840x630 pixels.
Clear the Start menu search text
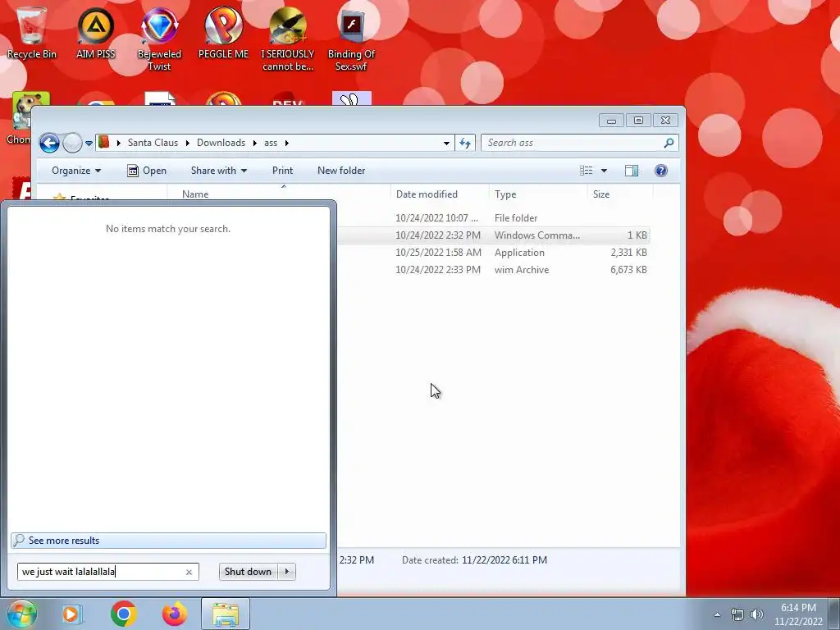click(x=189, y=572)
